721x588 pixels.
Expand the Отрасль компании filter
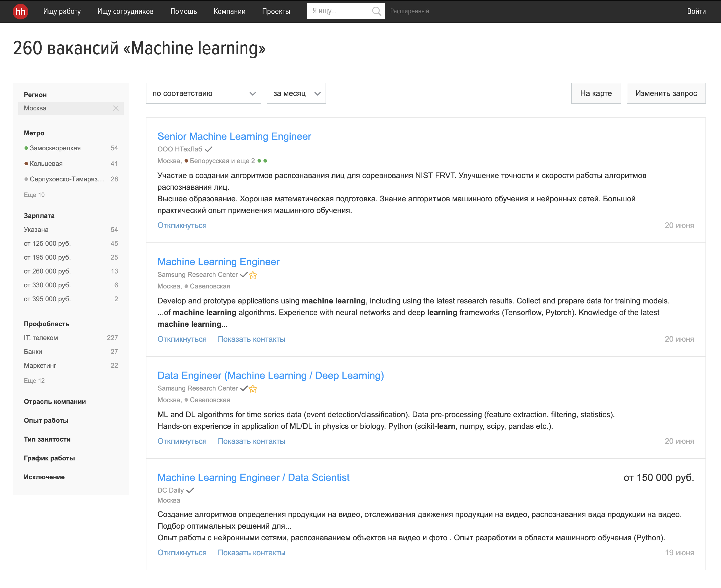click(x=55, y=401)
